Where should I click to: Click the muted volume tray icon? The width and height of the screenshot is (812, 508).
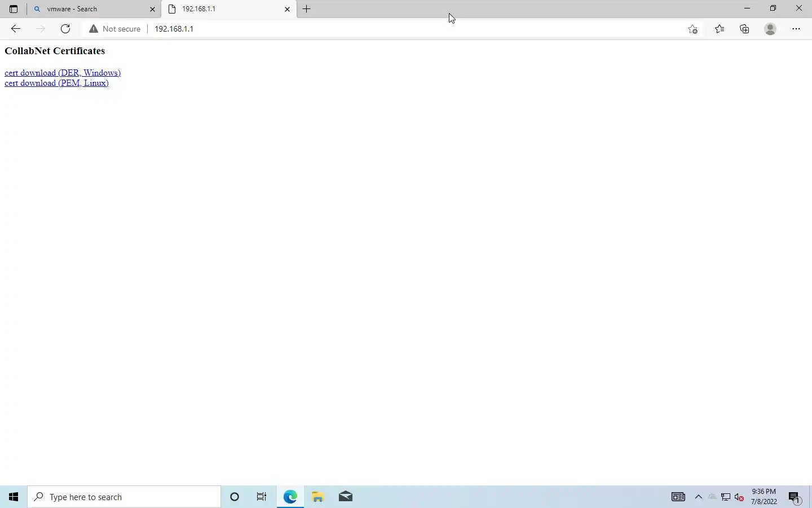(x=739, y=497)
